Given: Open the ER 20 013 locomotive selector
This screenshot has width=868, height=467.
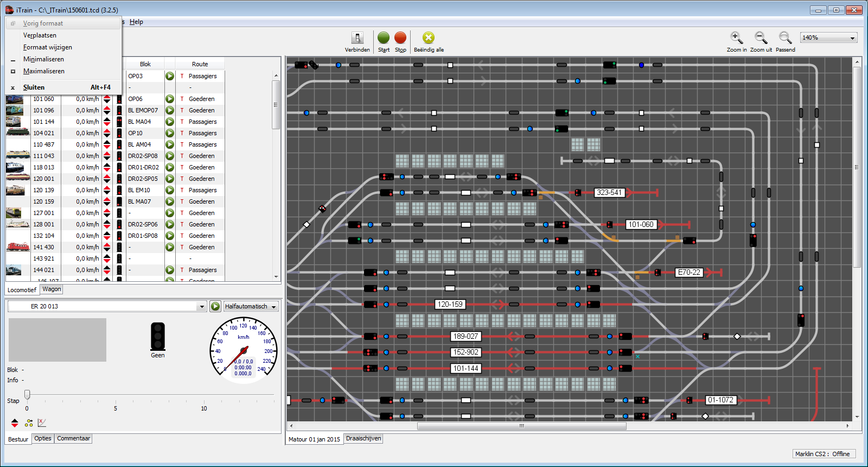Looking at the screenshot, I should (202, 306).
